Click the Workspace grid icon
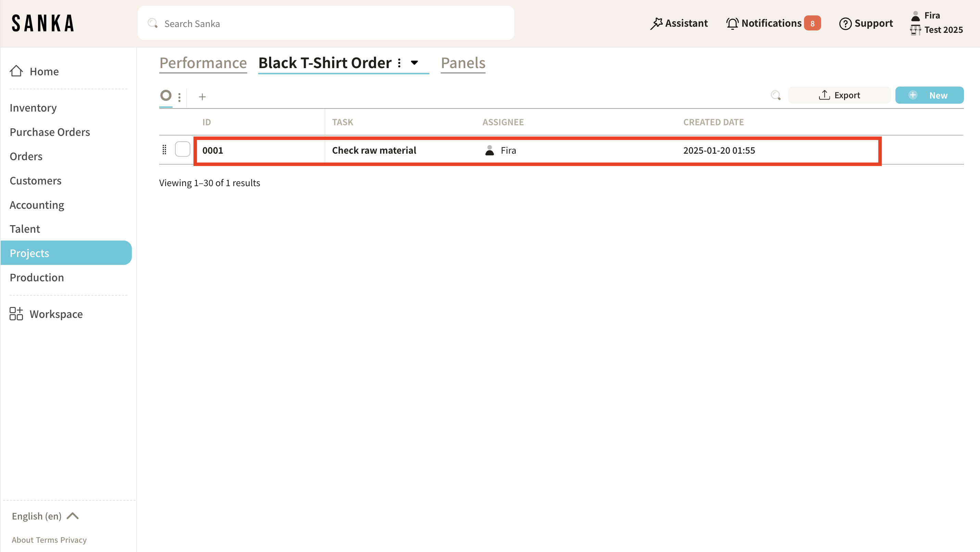Screen dimensions: 980x552 point(16,313)
